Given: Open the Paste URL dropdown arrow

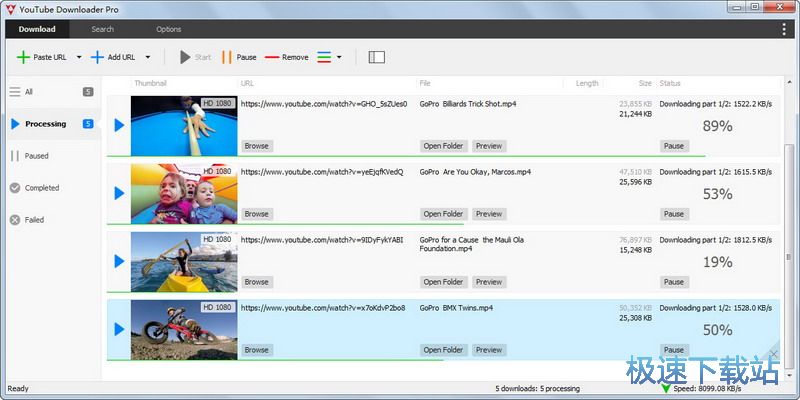Looking at the screenshot, I should [x=79, y=57].
